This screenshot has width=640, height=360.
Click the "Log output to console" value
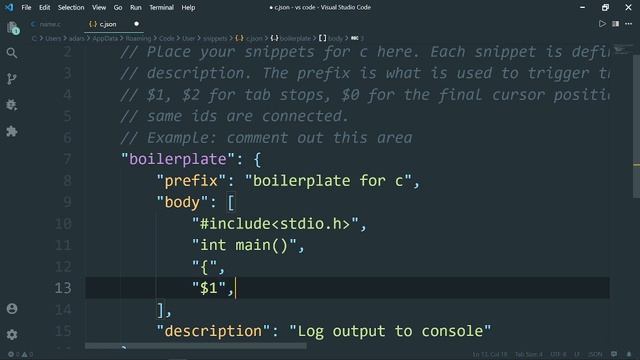(x=390, y=331)
